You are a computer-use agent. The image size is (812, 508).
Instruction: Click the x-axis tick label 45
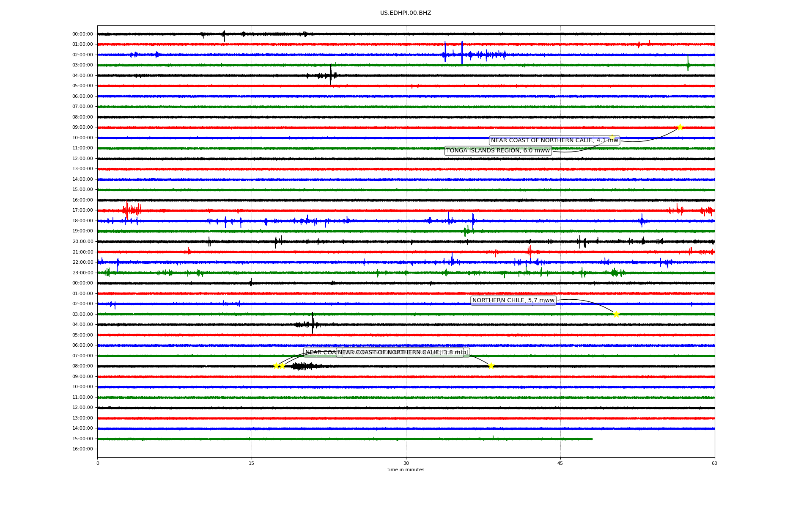[560, 463]
